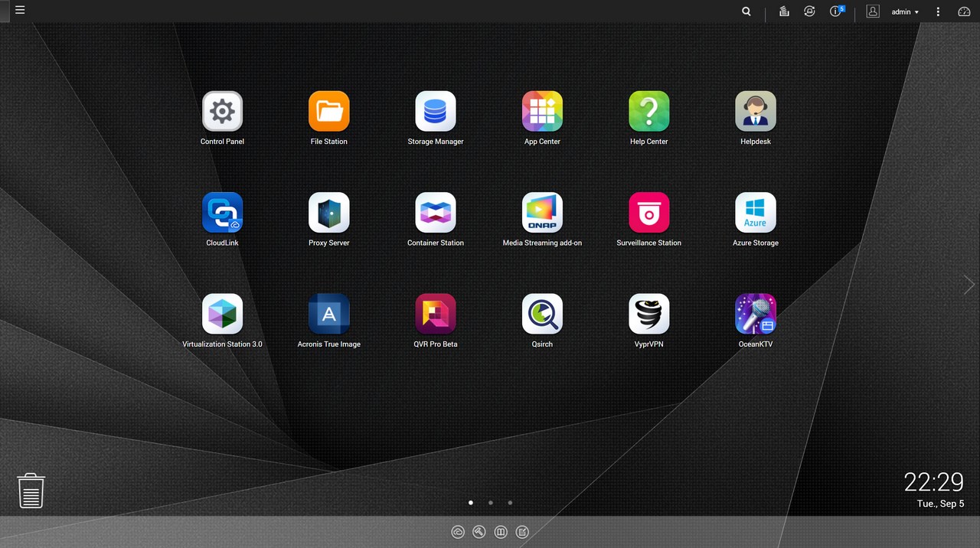Image resolution: width=980 pixels, height=548 pixels.
Task: Switch to second desktop page dot
Action: 490,503
